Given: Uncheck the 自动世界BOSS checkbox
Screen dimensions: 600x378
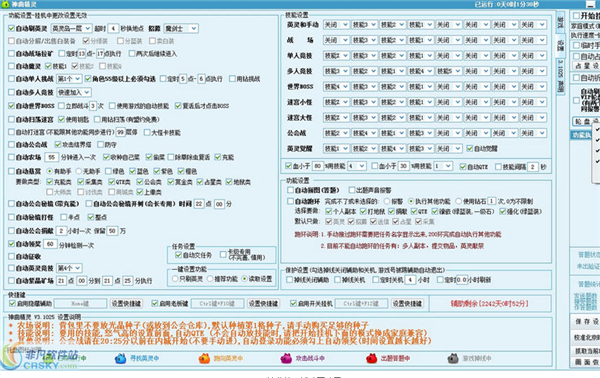Looking at the screenshot, I should click(11, 106).
